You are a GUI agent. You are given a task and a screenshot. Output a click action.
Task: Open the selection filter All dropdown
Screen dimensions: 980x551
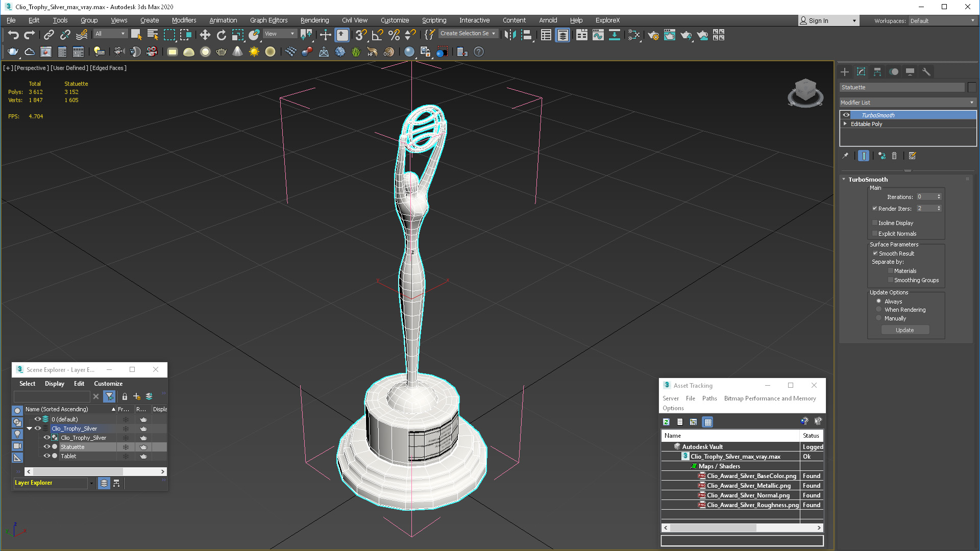point(110,34)
